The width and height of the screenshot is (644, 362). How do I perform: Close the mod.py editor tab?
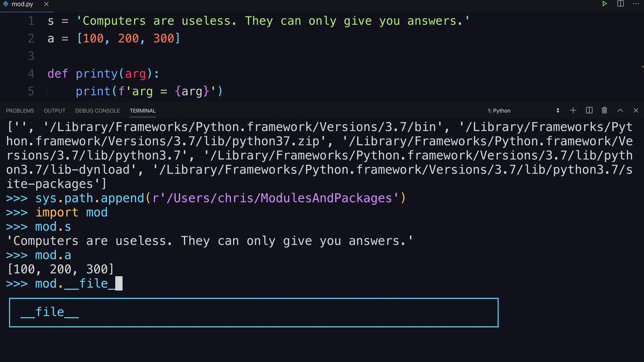[46, 4]
